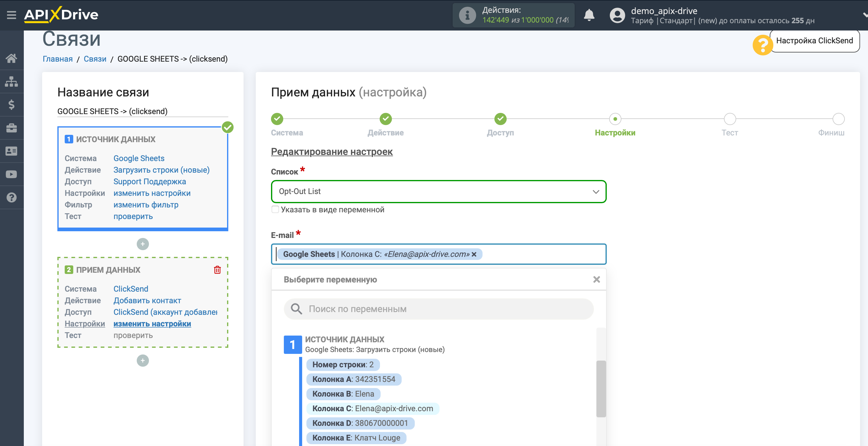Add a step below the data receiver block
Image resolution: width=868 pixels, height=446 pixels.
pos(143,361)
